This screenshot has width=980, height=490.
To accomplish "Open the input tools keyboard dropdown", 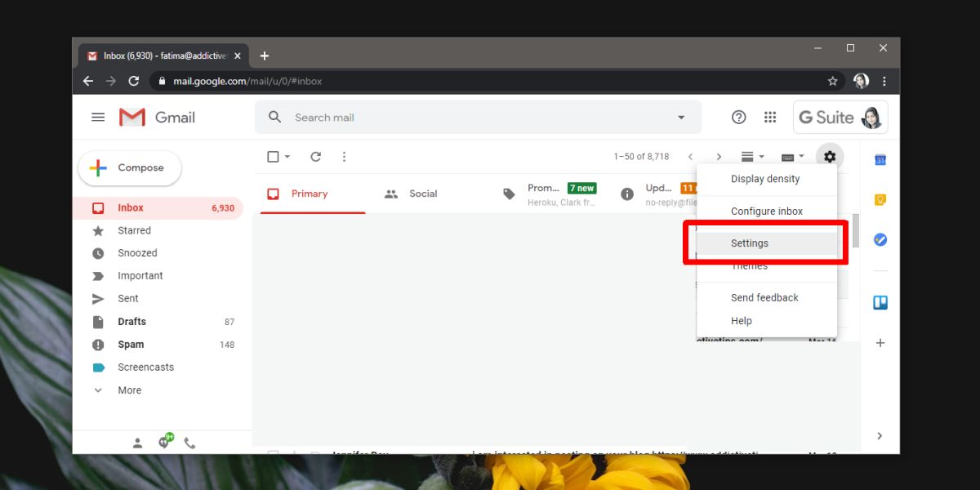I will (x=793, y=157).
